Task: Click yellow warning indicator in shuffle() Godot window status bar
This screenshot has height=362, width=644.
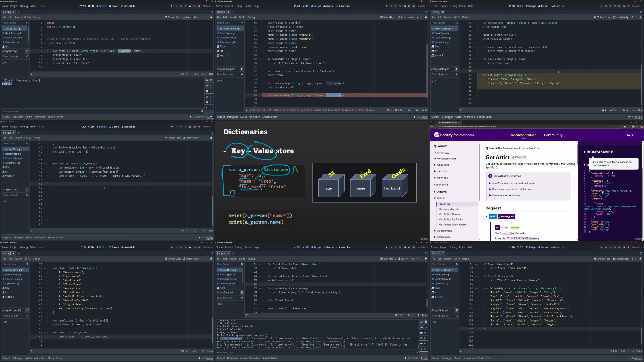Action: click(604, 110)
